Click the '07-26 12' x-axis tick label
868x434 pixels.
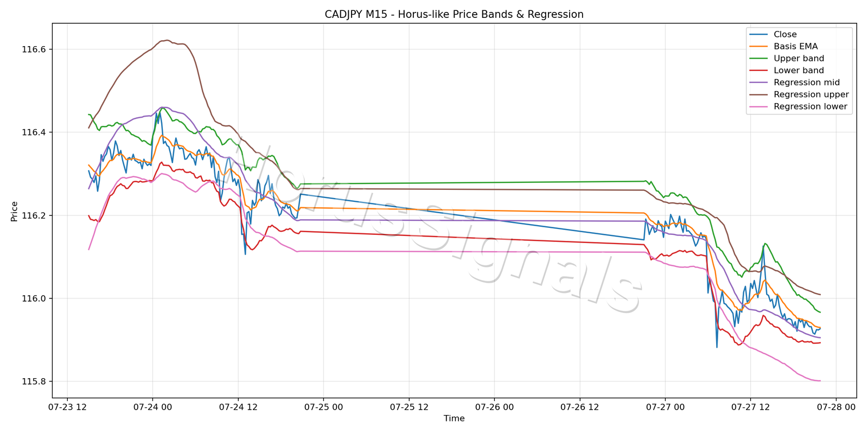point(579,407)
